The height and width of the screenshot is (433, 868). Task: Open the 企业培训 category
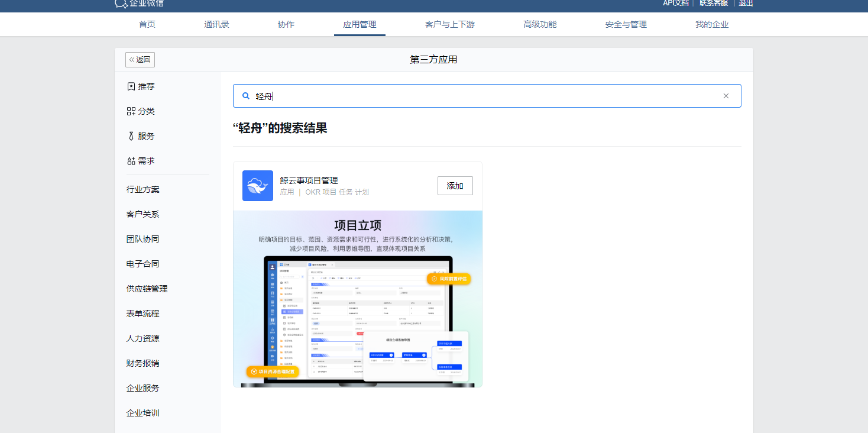pyautogui.click(x=143, y=413)
